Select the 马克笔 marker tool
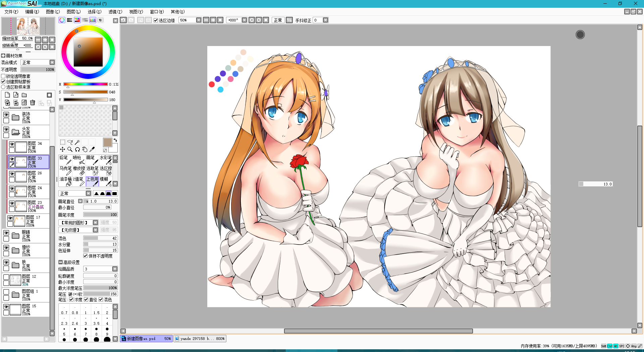 point(65,171)
